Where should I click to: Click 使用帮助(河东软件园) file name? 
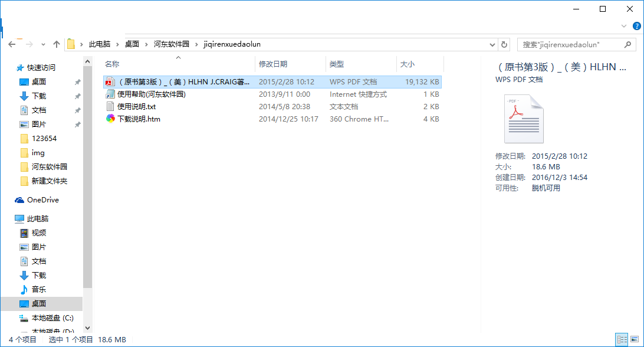coord(152,94)
